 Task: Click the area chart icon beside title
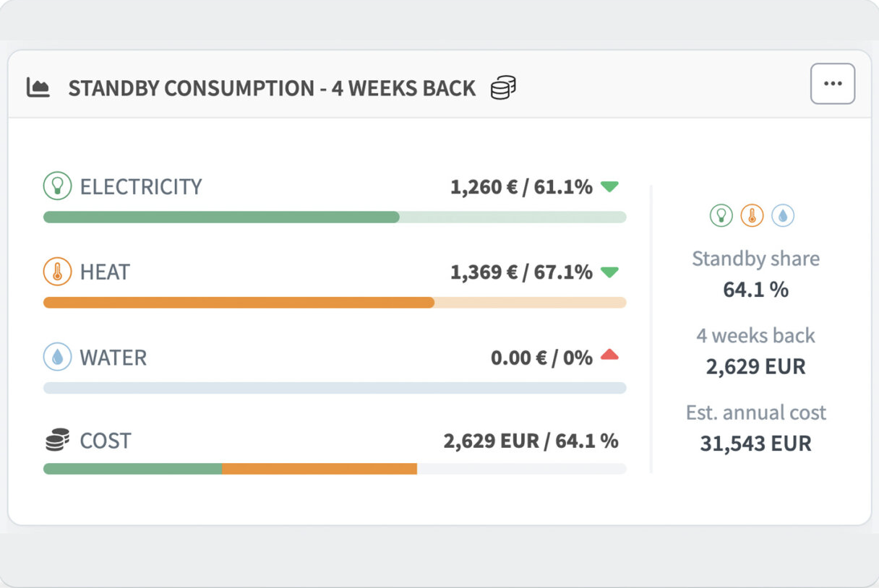(x=38, y=88)
